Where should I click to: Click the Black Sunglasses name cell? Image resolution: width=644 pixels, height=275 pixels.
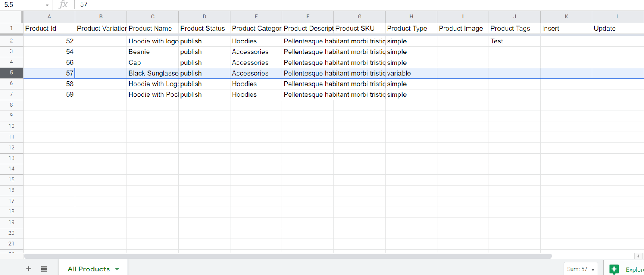click(x=153, y=73)
